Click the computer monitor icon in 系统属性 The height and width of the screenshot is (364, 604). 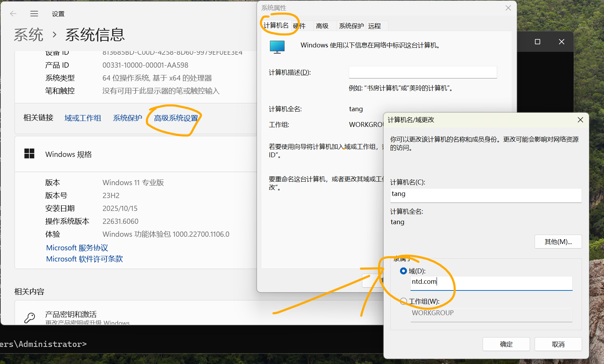pyautogui.click(x=277, y=47)
